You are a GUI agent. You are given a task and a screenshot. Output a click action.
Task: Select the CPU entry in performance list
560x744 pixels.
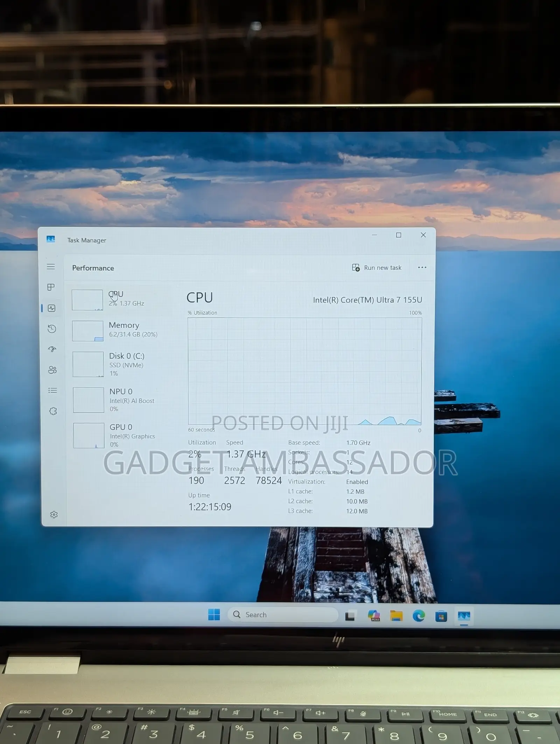click(121, 299)
